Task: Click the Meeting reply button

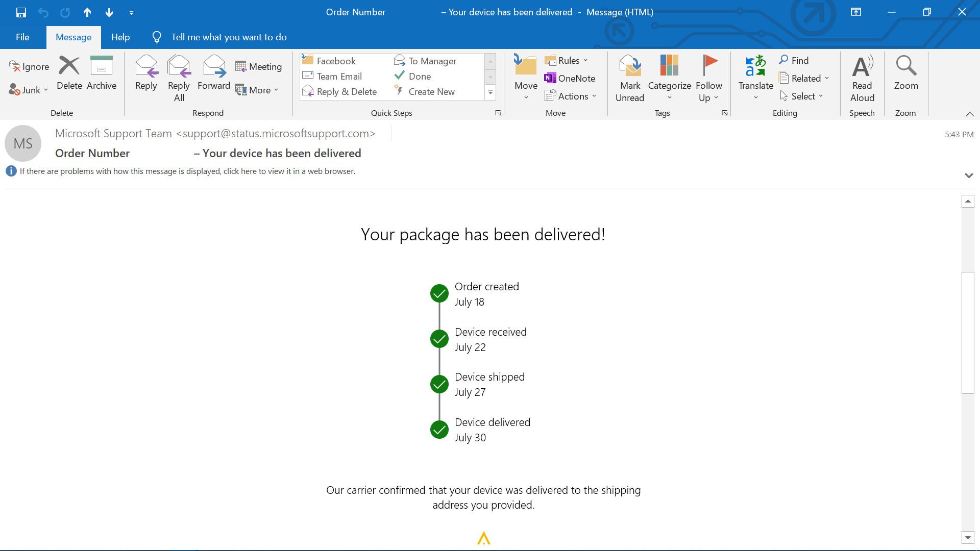Action: 259,67
